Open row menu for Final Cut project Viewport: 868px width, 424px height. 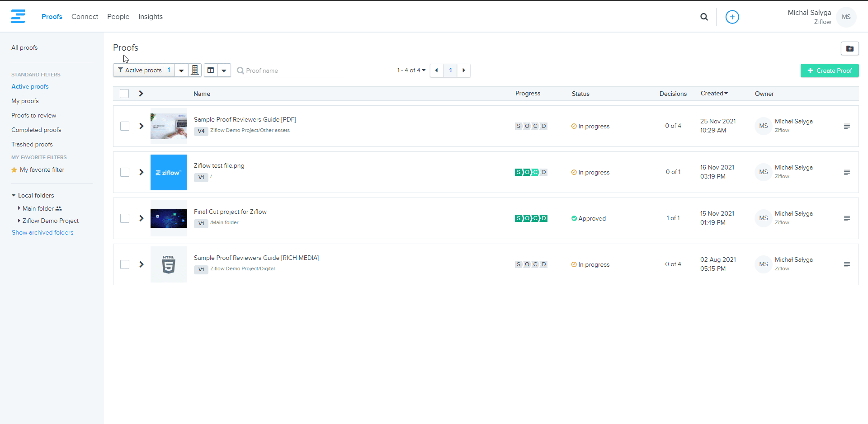847,218
